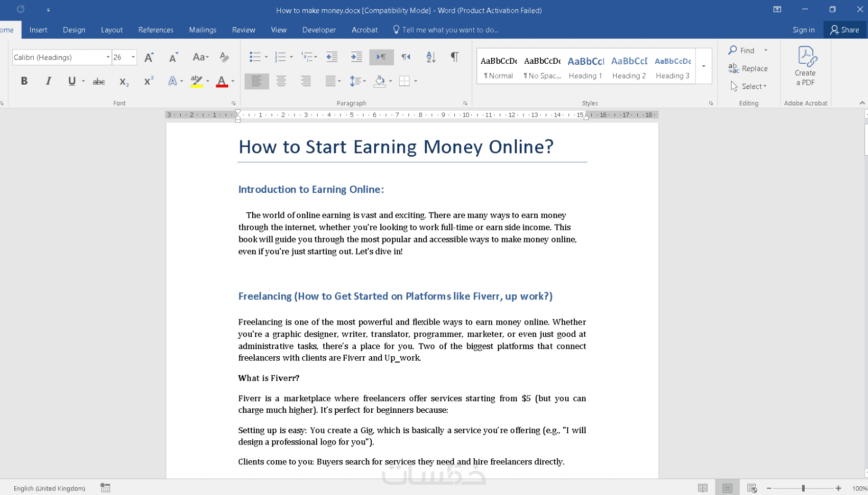Toggle show paragraph marks
This screenshot has width=868, height=495.
tap(454, 57)
